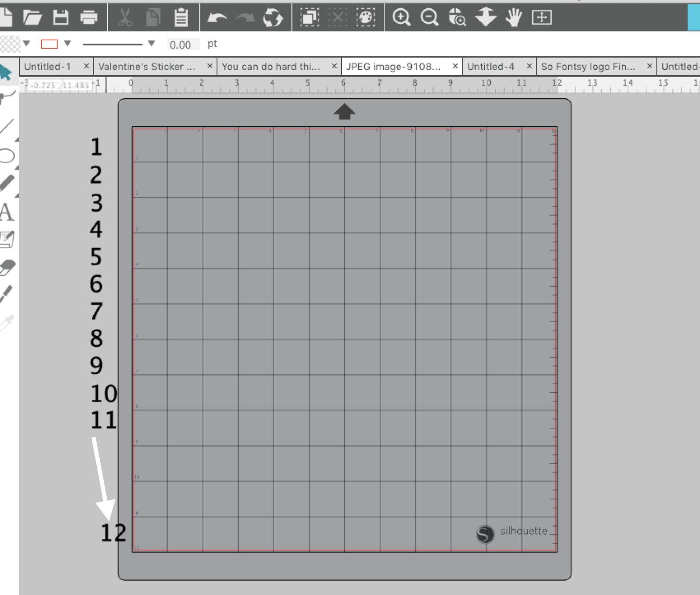Switch to the Untitled-4 tab
This screenshot has width=700, height=595.
pyautogui.click(x=492, y=67)
